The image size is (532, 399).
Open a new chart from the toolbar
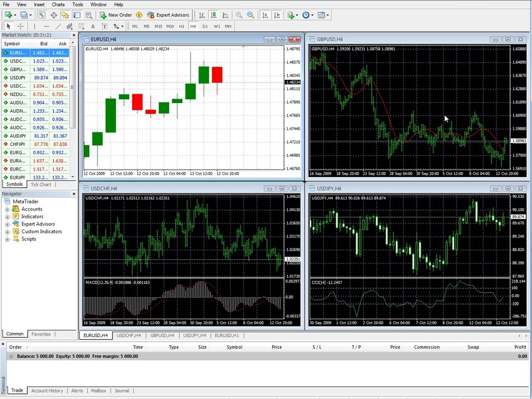pyautogui.click(x=8, y=15)
